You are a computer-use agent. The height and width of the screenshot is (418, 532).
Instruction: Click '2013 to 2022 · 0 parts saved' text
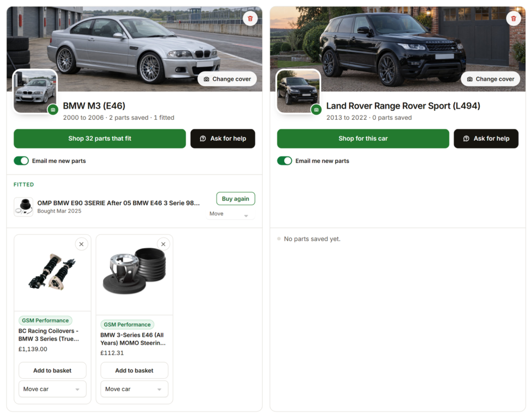coord(369,117)
